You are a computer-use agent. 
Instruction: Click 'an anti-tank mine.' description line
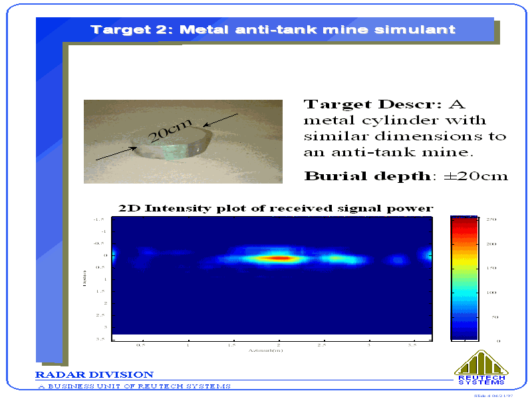[388, 152]
